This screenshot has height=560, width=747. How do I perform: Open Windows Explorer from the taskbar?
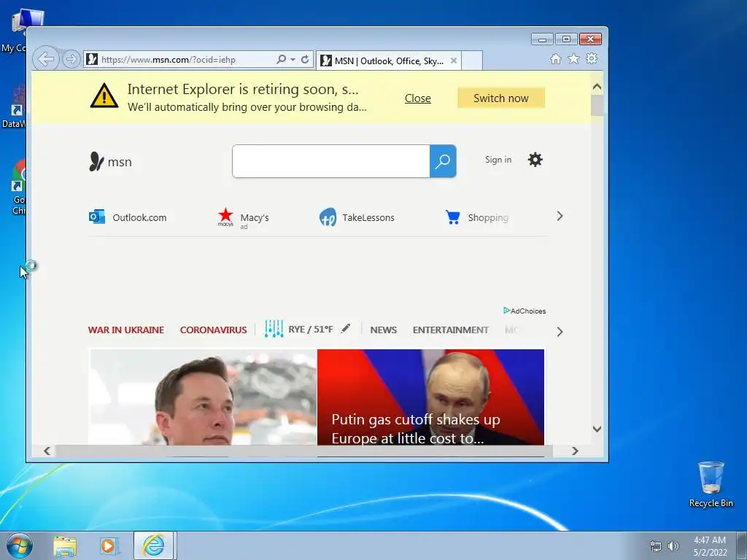point(65,546)
